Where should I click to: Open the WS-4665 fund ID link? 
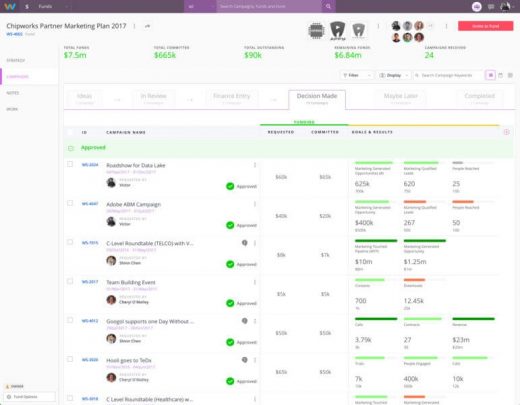[14, 34]
